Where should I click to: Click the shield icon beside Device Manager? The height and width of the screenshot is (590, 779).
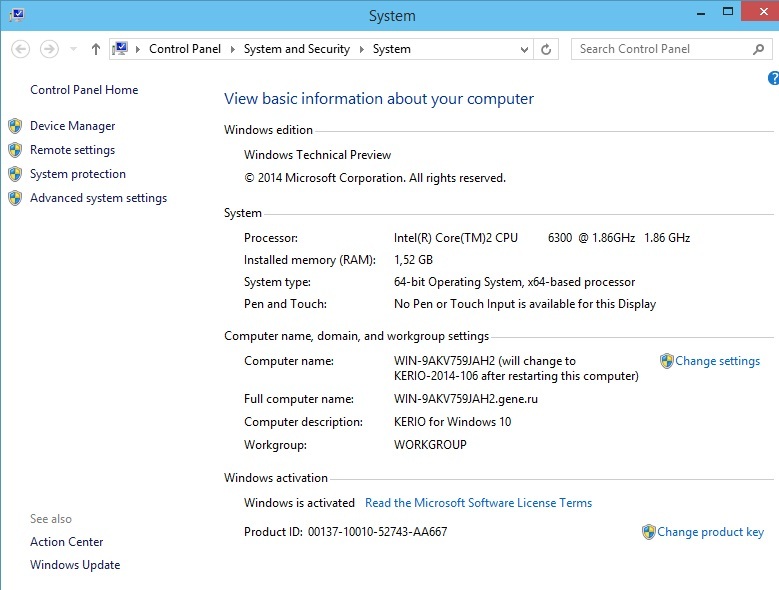pos(15,126)
